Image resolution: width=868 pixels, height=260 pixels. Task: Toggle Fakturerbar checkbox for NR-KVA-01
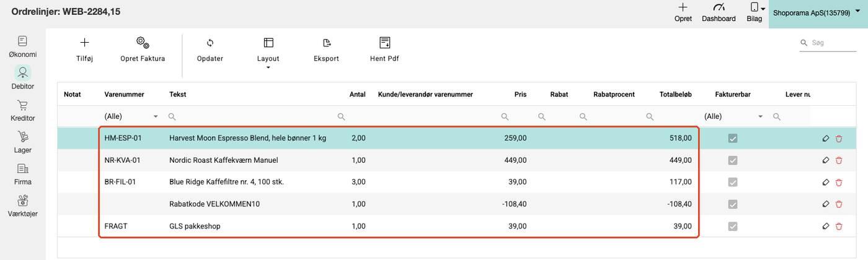click(733, 160)
